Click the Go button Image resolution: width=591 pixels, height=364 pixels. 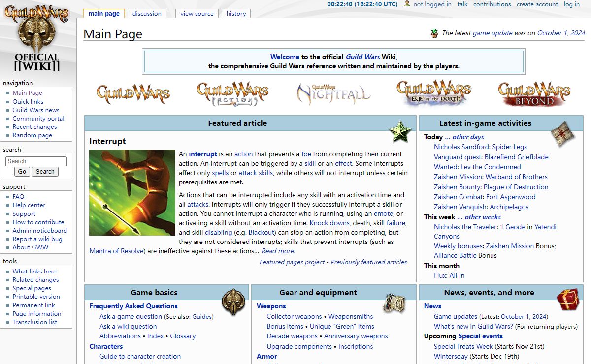pyautogui.click(x=22, y=172)
